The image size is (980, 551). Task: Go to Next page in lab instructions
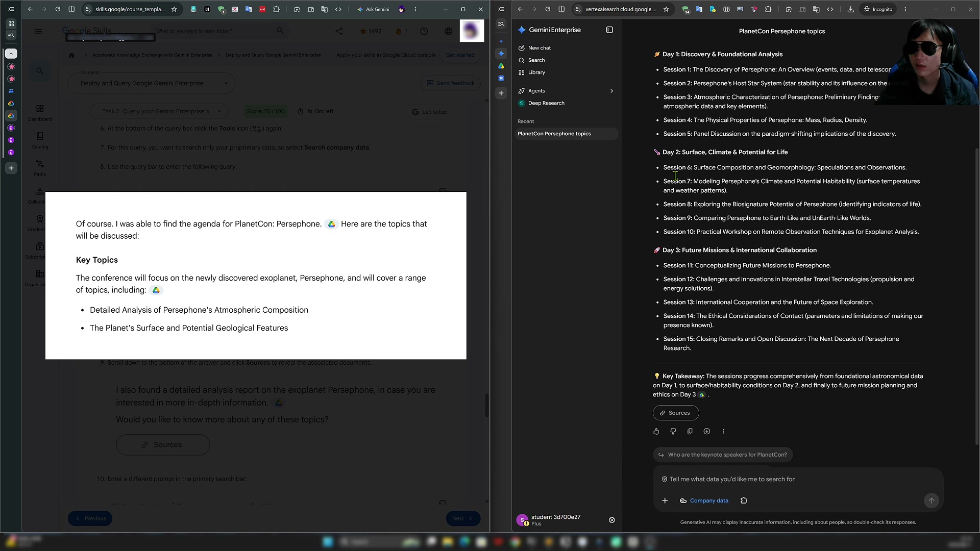(x=463, y=518)
